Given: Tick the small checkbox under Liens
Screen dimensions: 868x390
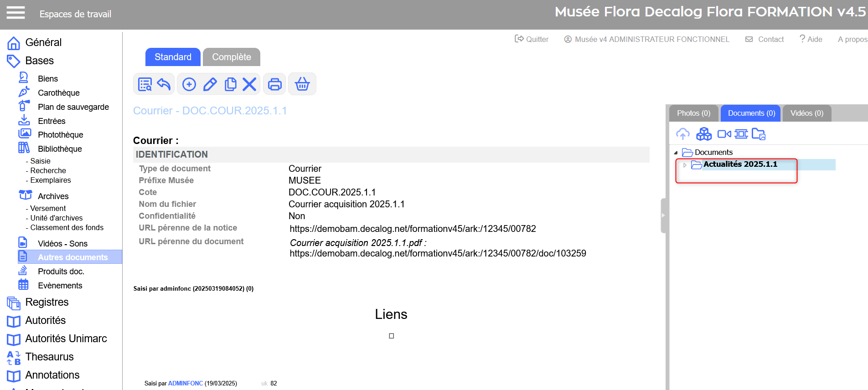Looking at the screenshot, I should click(x=391, y=336).
